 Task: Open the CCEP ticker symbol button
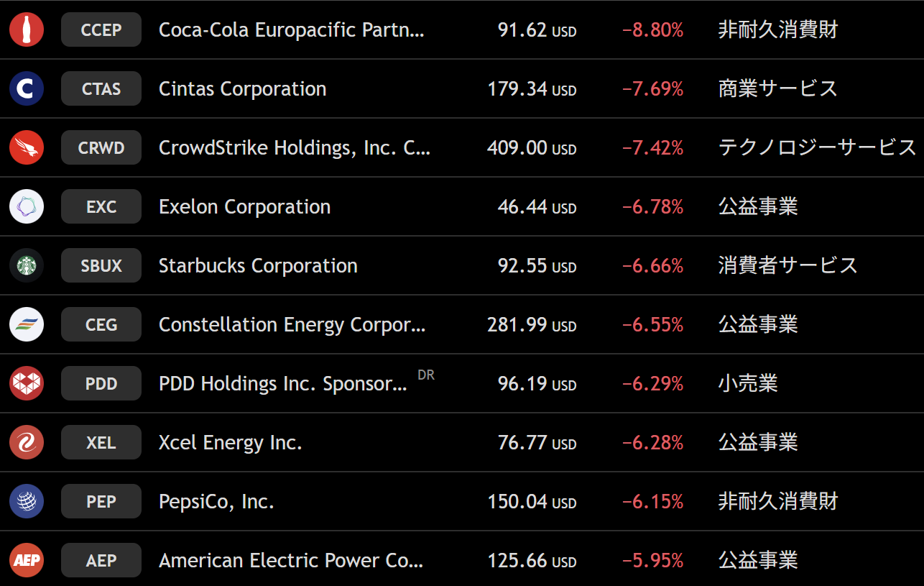click(x=101, y=30)
